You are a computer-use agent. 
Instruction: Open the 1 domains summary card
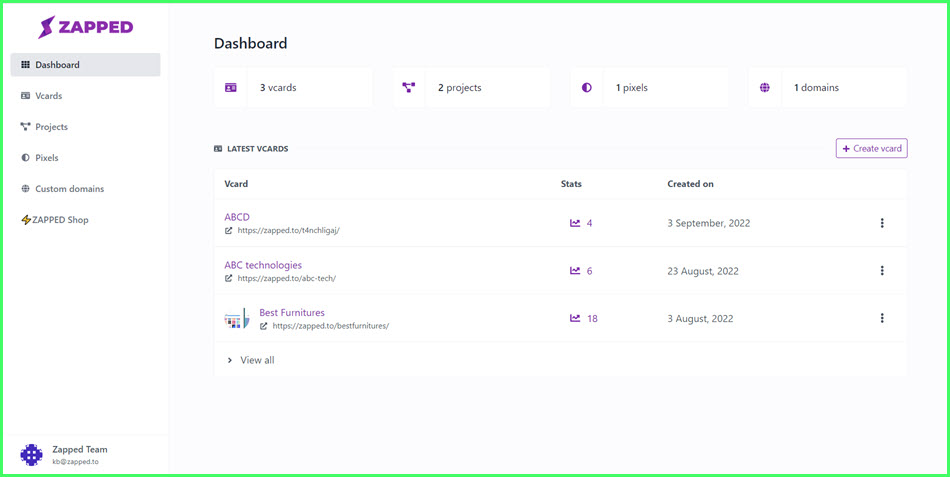pos(828,88)
